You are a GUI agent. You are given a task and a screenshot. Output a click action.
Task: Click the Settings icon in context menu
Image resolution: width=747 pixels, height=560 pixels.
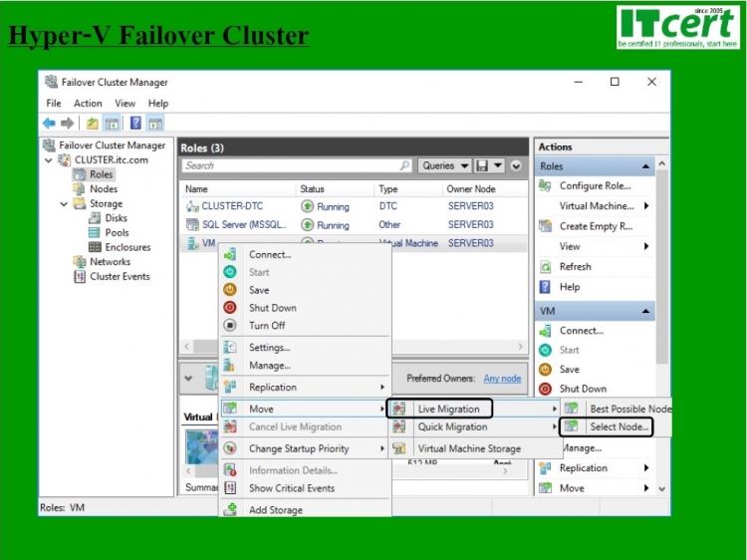click(230, 347)
